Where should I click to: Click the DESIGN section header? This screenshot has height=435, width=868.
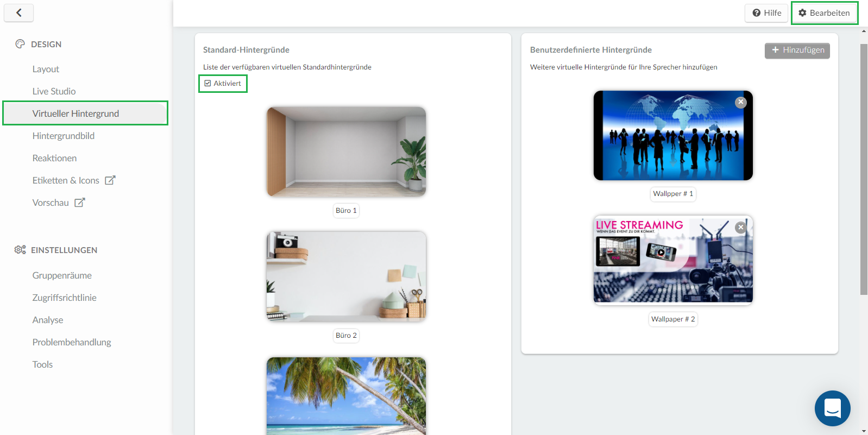(x=46, y=45)
